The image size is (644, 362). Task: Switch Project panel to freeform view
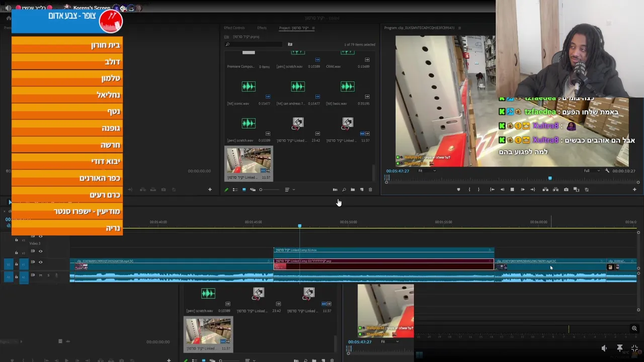[x=253, y=190]
